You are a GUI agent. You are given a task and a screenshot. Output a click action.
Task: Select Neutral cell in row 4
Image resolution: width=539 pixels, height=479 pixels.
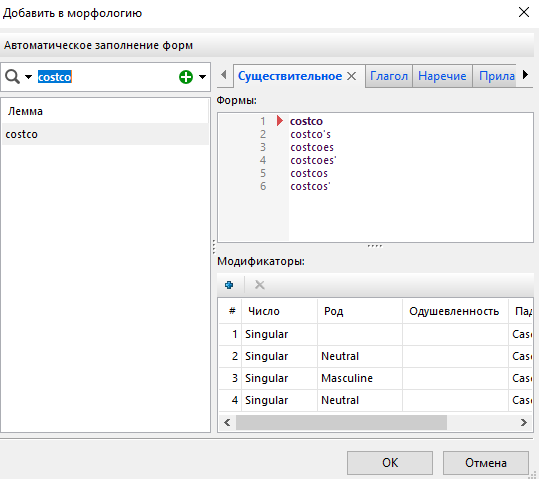(x=360, y=400)
